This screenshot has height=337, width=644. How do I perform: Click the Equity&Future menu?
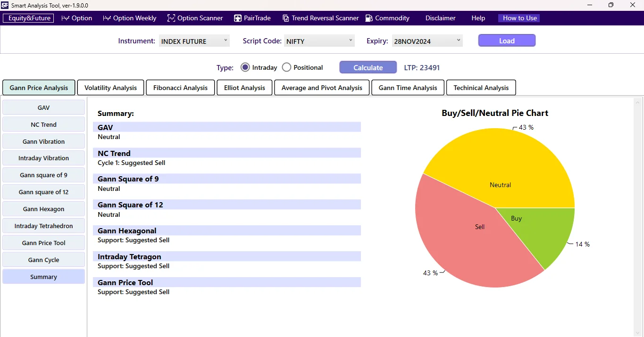click(28, 18)
